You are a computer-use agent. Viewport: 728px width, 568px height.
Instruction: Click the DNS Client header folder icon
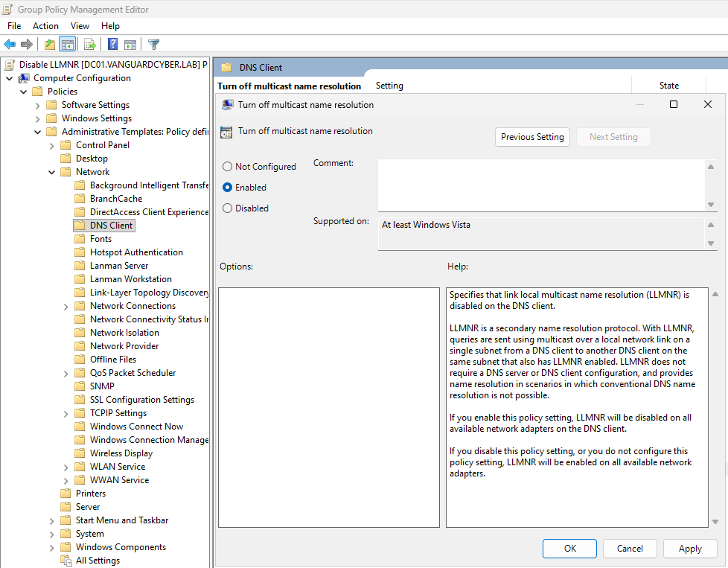pyautogui.click(x=226, y=68)
